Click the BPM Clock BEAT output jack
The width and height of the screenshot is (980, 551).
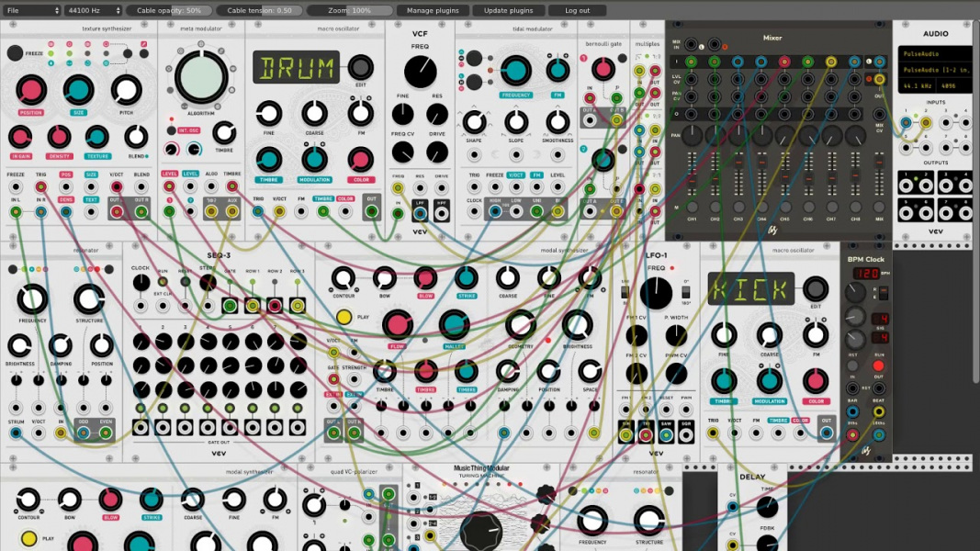[878, 412]
